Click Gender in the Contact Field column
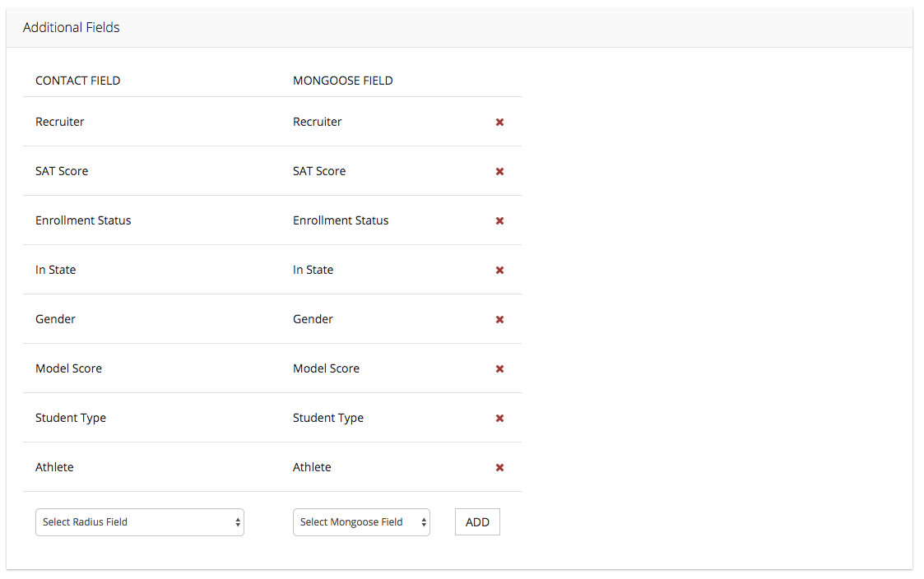Viewport: 924px width, 579px height. coord(55,319)
